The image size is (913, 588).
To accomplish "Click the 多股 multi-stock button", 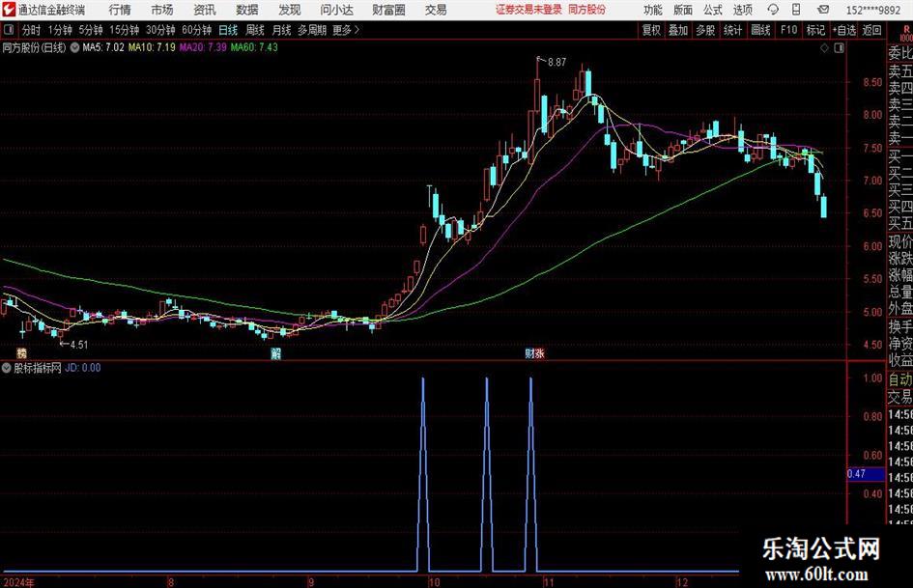I will tap(705, 30).
